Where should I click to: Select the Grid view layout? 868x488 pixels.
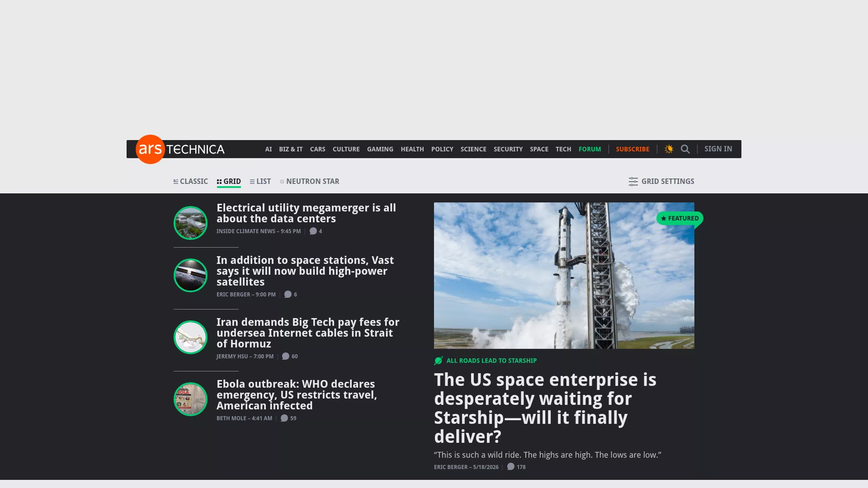[229, 182]
